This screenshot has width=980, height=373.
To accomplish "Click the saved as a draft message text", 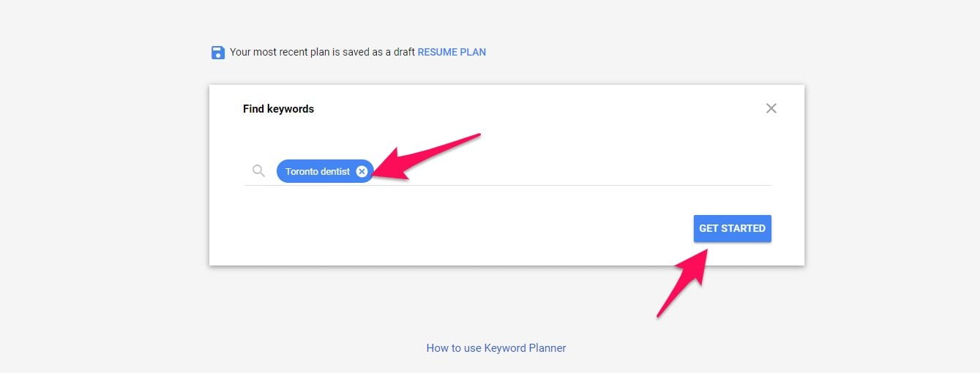I will 323,52.
